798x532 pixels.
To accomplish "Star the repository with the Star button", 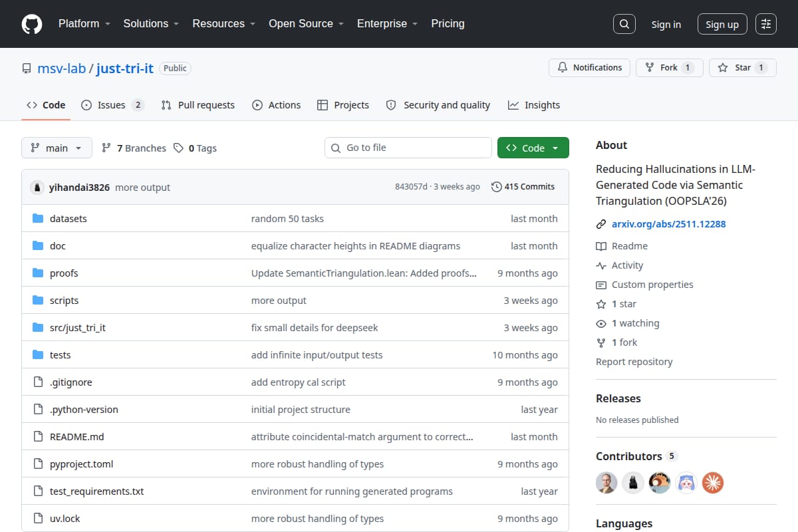I will (x=743, y=68).
